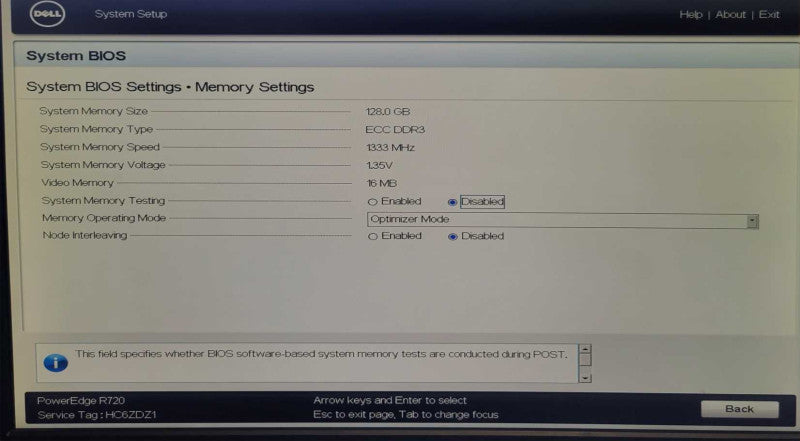This screenshot has height=441, width=800.
Task: Enable Node Interleaving radio button
Action: pos(373,237)
